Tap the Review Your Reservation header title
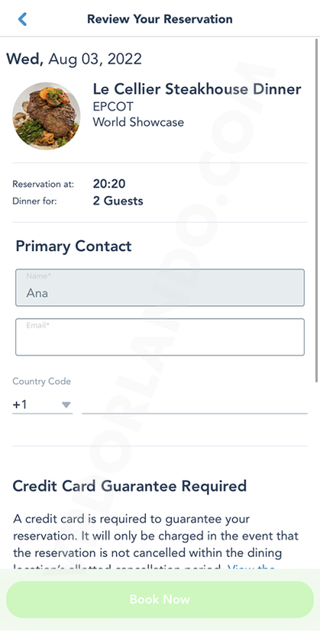Screen dimensions: 320x644 (x=160, y=19)
